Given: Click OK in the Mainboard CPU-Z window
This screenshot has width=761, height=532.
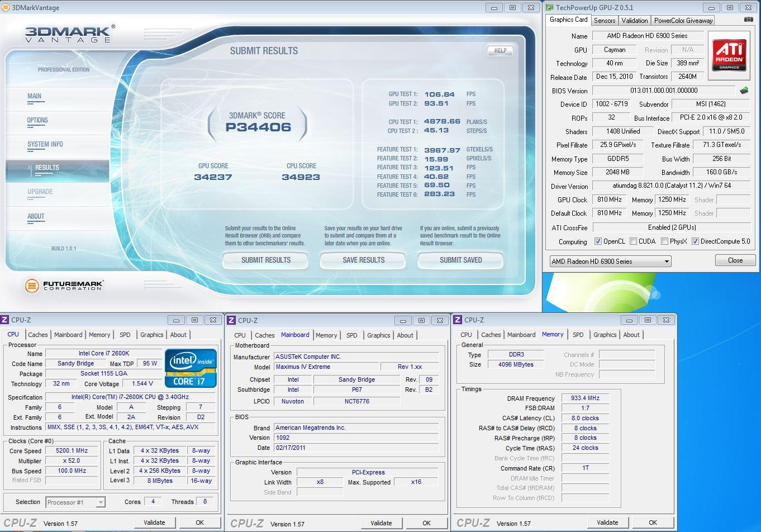Looking at the screenshot, I should click(x=426, y=523).
